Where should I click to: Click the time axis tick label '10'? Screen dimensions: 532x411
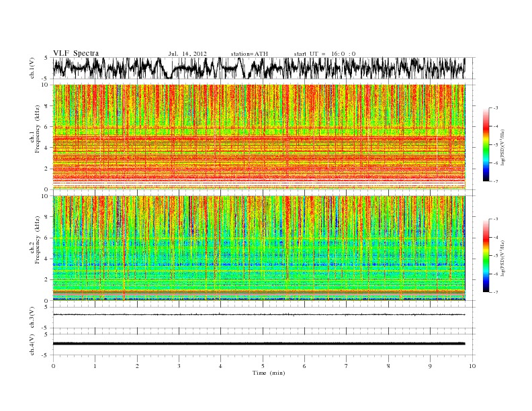click(472, 366)
